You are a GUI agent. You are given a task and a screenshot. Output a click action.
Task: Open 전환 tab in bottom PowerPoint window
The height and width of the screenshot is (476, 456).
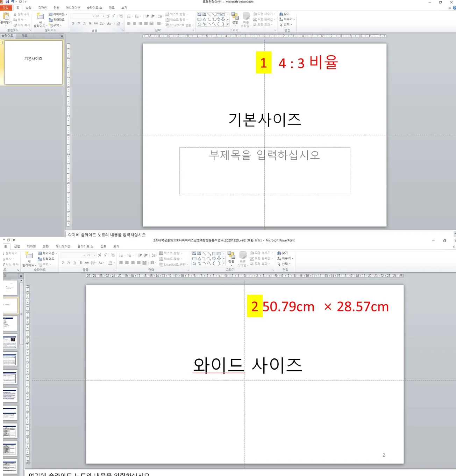46,246
